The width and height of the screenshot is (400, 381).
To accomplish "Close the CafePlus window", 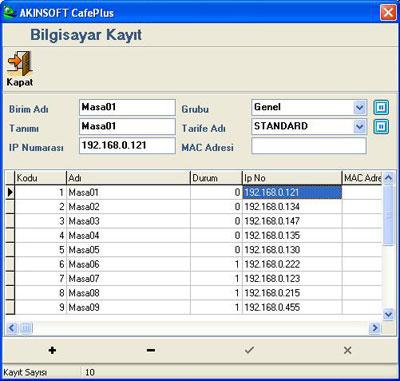I will coord(388,13).
